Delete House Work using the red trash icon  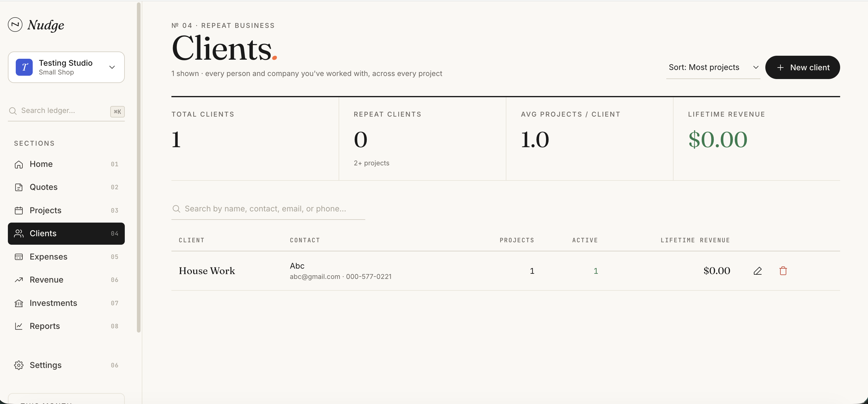click(x=783, y=271)
